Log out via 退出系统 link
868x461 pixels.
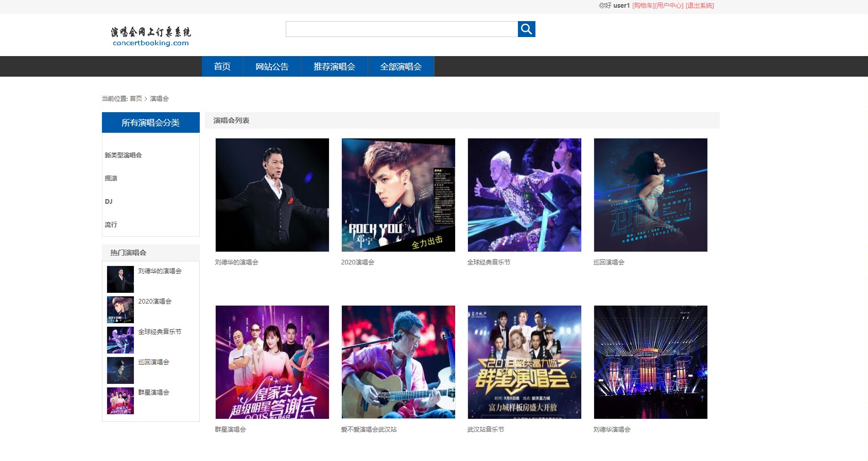[x=700, y=6]
